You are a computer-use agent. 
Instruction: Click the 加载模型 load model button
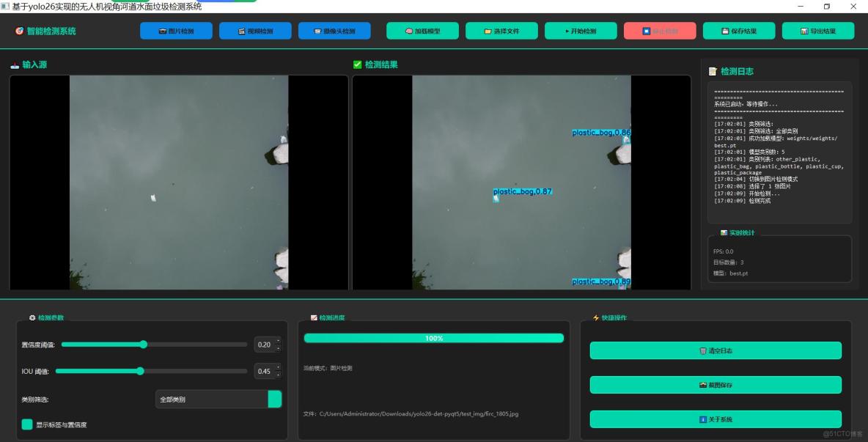[422, 31]
